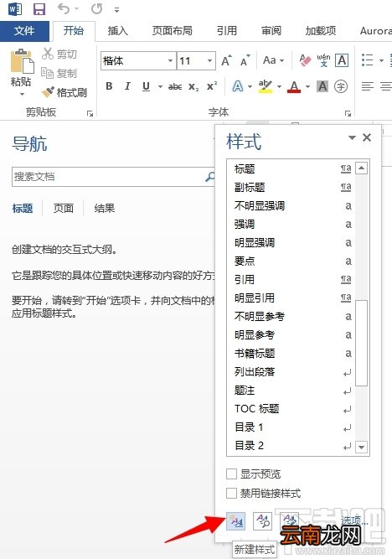The height and width of the screenshot is (559, 392).
Task: Click the styles list scroll-down arrow
Action: click(361, 447)
